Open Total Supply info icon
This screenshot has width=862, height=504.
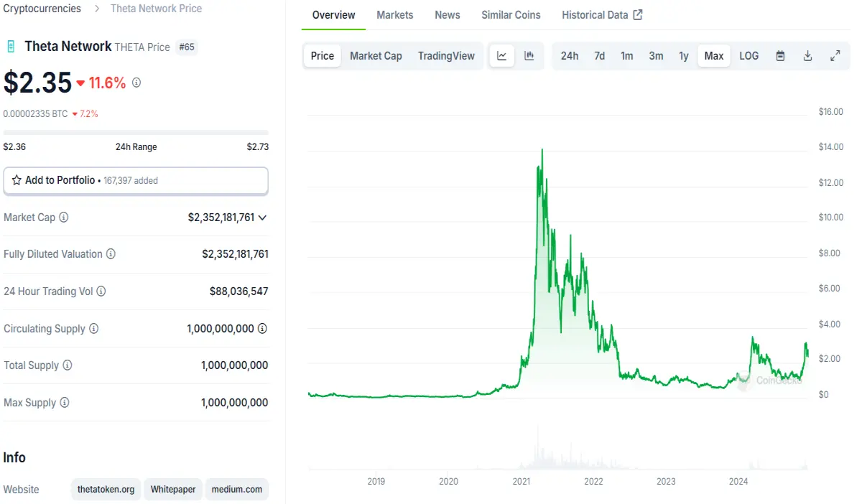[68, 365]
